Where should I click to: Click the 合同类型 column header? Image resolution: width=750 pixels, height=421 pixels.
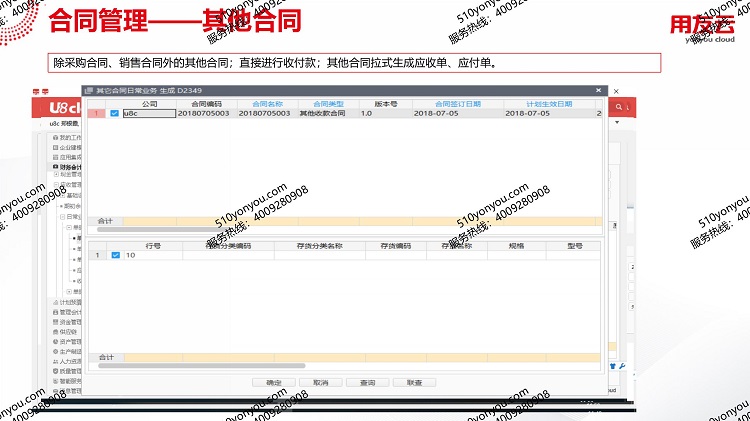328,104
